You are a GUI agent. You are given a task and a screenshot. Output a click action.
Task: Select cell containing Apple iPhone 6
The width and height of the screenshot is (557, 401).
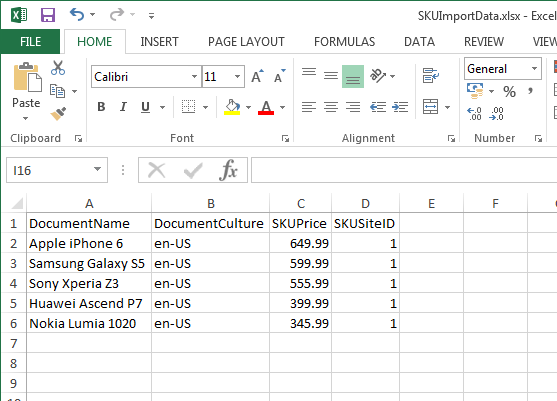pyautogui.click(x=89, y=243)
